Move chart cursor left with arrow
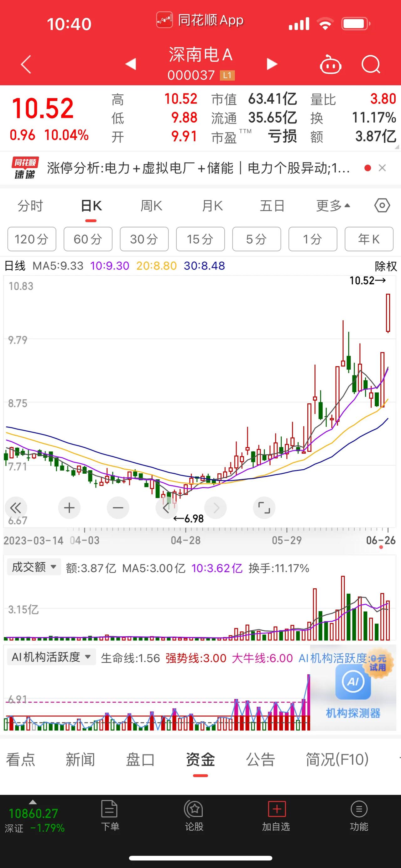The image size is (401, 868). click(x=166, y=508)
